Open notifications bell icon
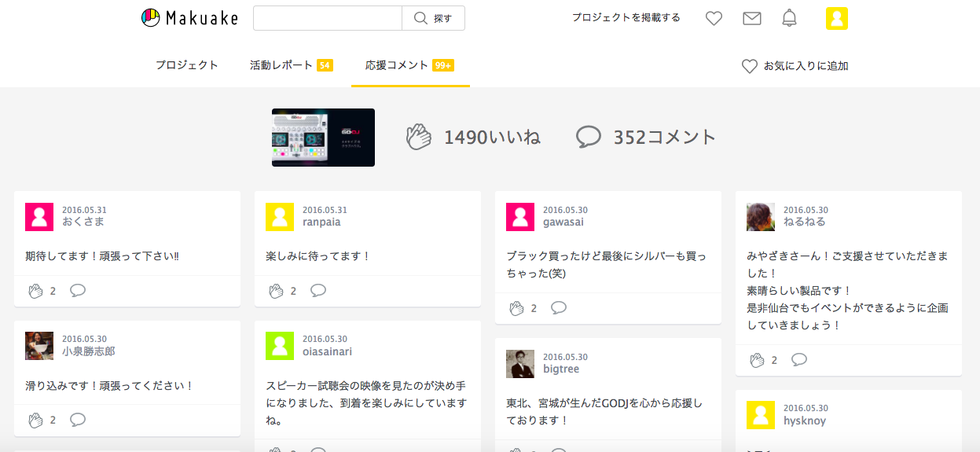The image size is (980, 452). click(790, 18)
